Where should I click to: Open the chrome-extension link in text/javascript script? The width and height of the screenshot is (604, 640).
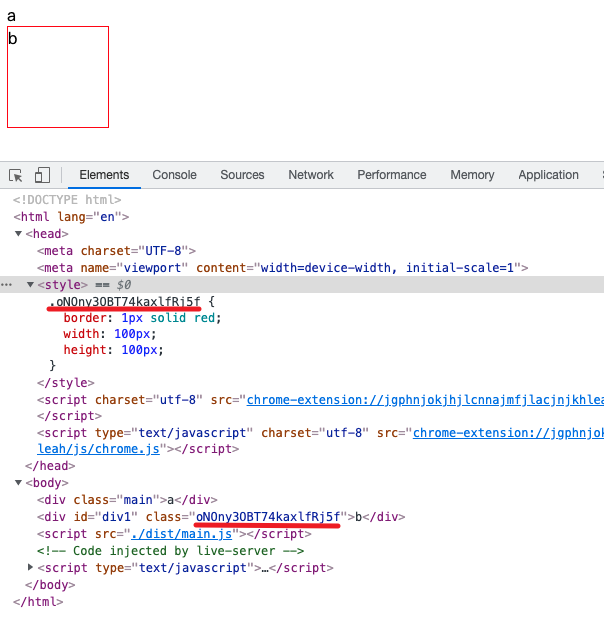[x=509, y=433]
